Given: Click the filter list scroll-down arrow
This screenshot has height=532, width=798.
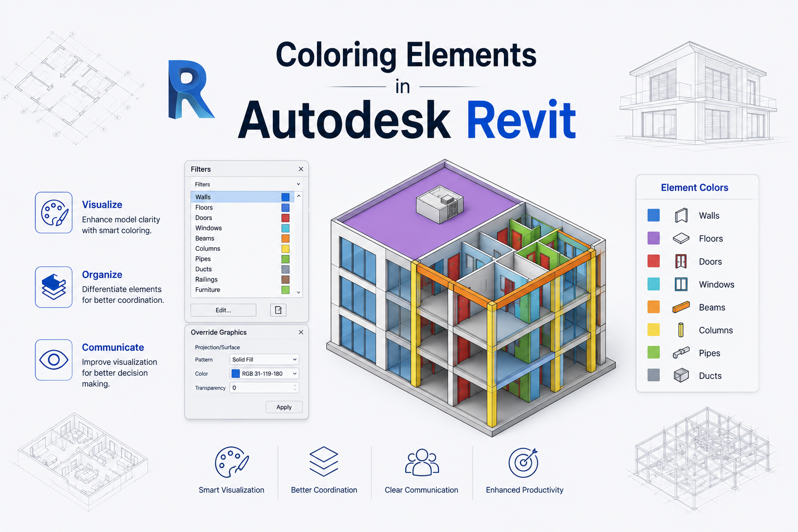Looking at the screenshot, I should click(299, 292).
